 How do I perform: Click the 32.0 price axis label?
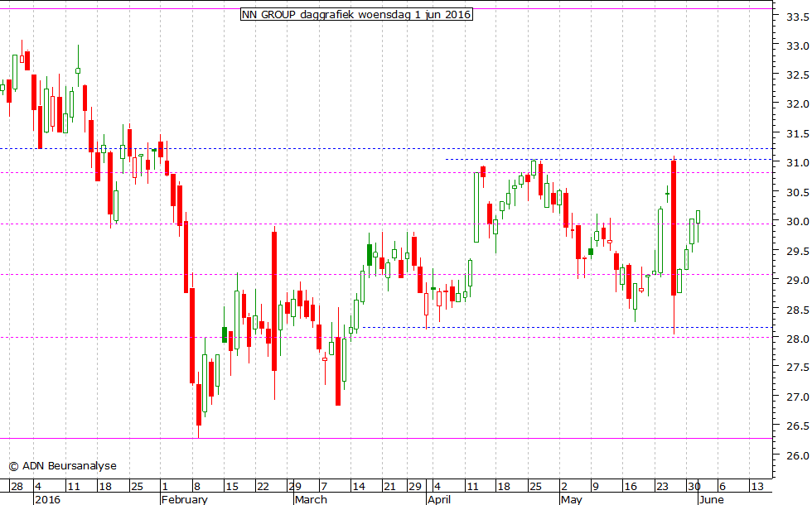click(797, 104)
